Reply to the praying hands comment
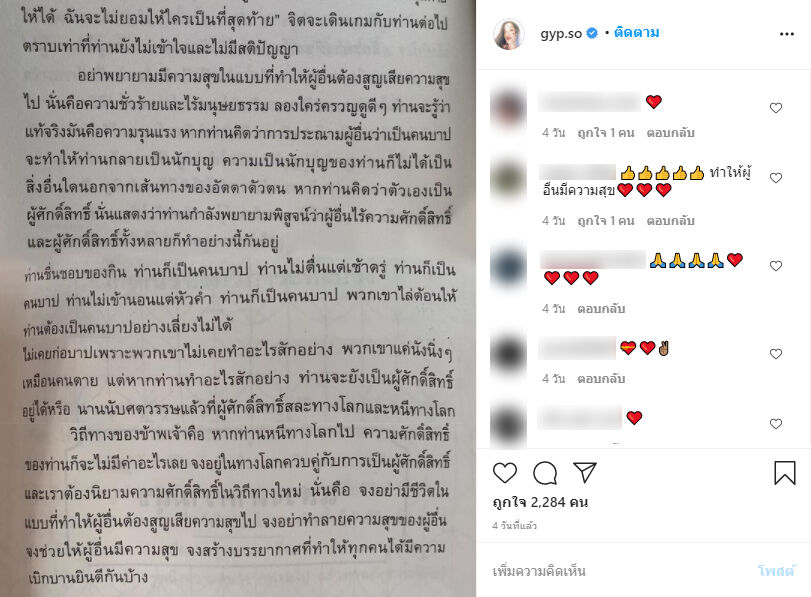811x597 pixels. [x=601, y=309]
